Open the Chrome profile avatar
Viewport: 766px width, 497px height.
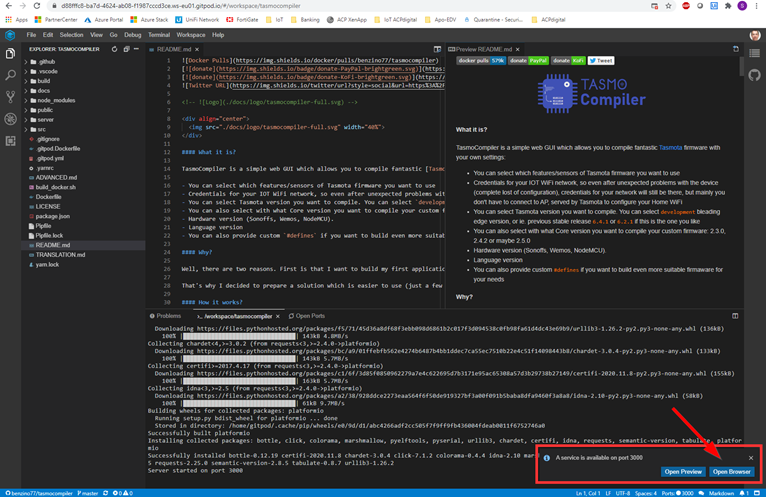742,6
